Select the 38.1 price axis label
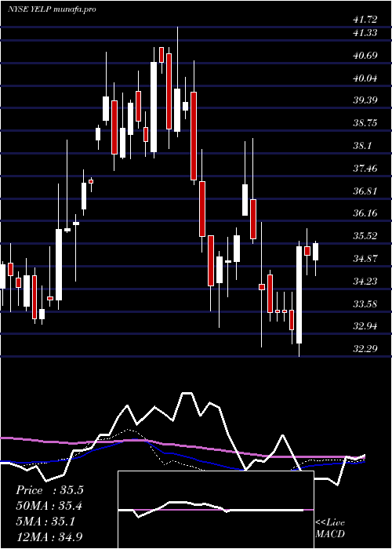The width and height of the screenshot is (392, 549). click(x=362, y=146)
